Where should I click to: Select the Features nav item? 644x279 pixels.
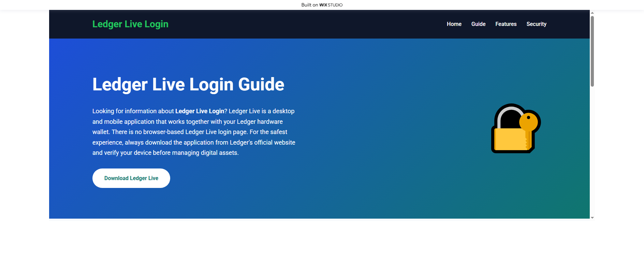(x=506, y=24)
